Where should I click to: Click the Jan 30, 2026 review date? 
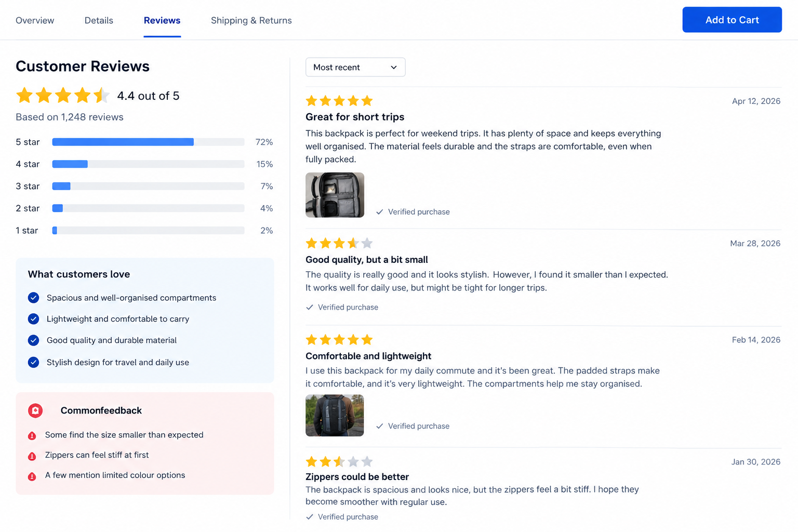coord(756,462)
